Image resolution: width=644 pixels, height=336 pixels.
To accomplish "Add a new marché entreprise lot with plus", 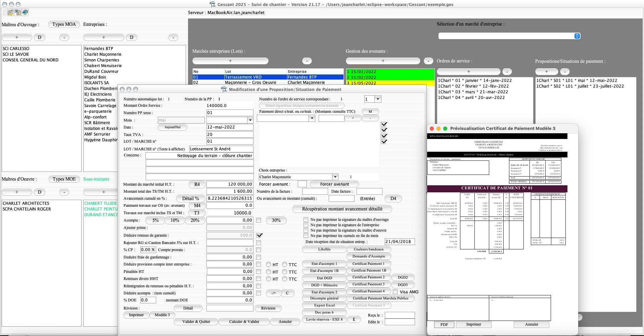I will [230, 61].
